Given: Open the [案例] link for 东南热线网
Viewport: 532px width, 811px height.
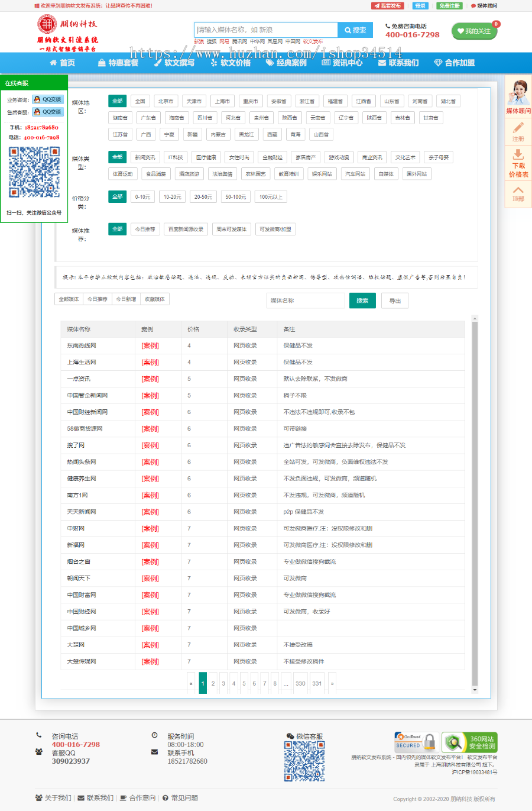Looking at the screenshot, I should 150,345.
